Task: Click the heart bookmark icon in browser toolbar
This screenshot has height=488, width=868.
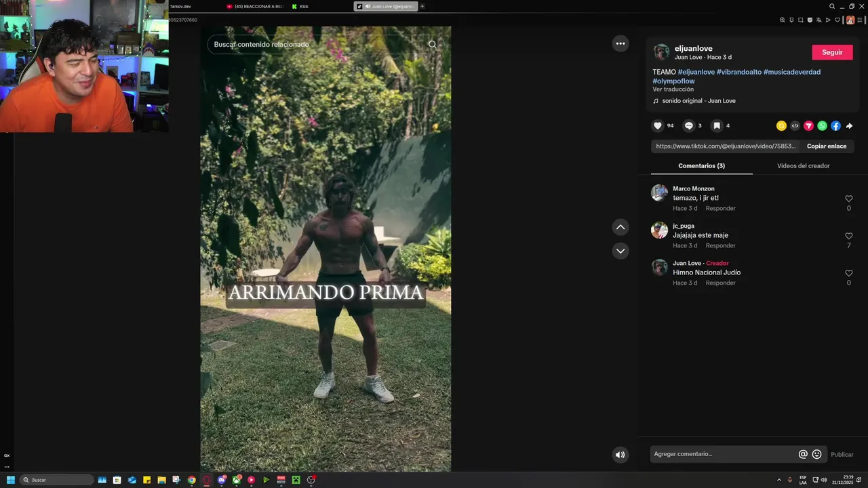Action: click(x=837, y=20)
